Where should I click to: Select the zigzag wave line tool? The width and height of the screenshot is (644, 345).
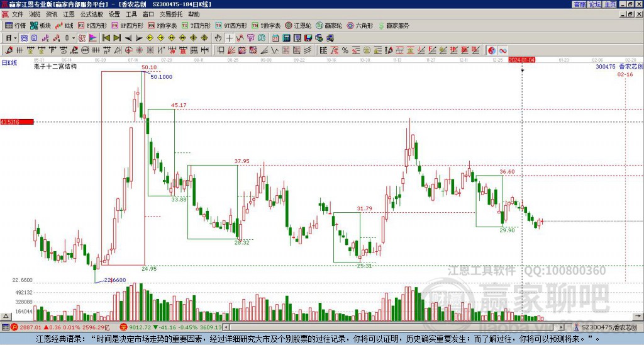(x=274, y=50)
